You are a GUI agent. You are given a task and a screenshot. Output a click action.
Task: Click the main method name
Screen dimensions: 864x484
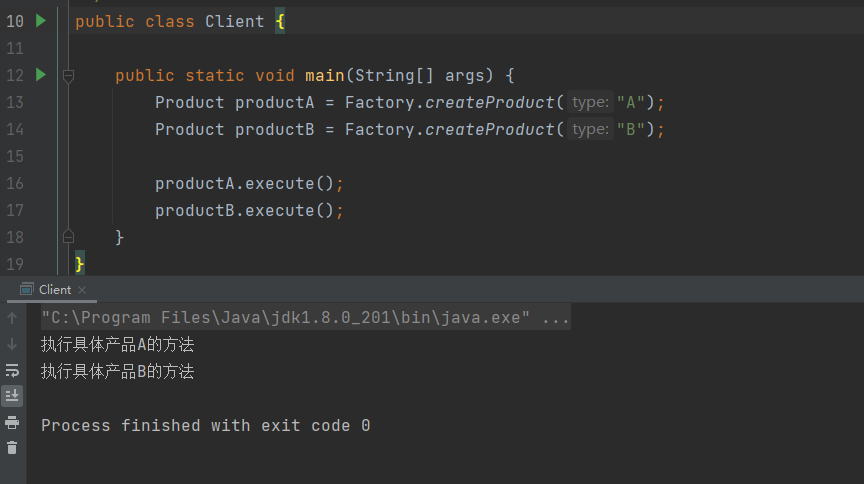click(325, 76)
